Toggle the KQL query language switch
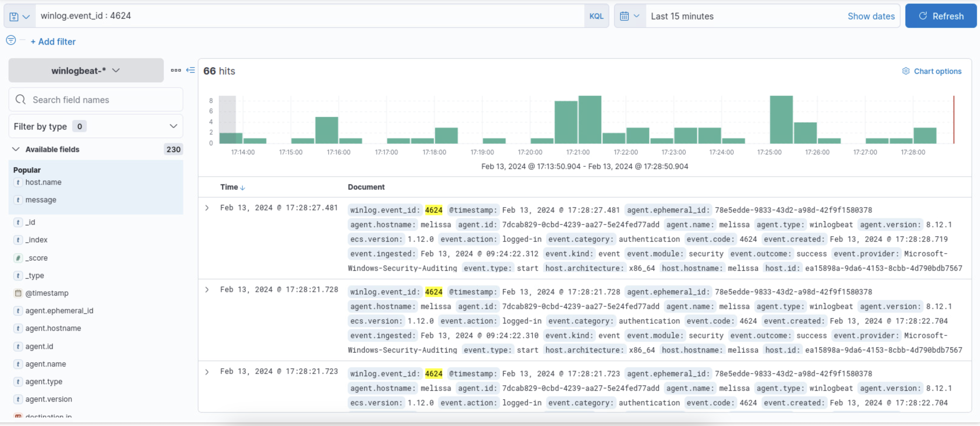Screen dimensions: 980x426 click(596, 16)
